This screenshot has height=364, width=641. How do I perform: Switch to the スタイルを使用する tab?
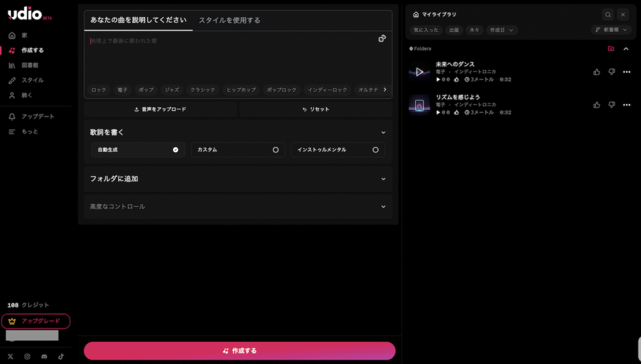tap(229, 20)
